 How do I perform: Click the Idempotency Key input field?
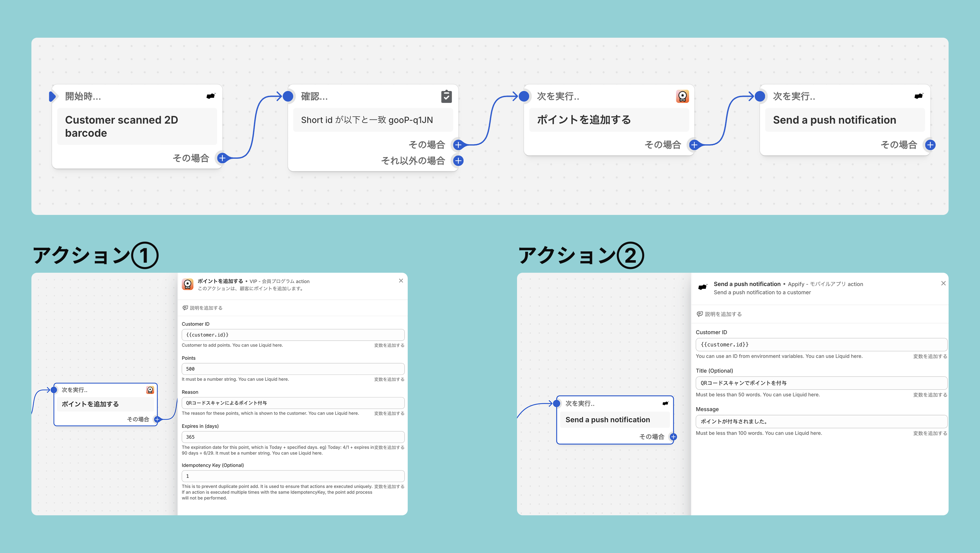pos(293,476)
